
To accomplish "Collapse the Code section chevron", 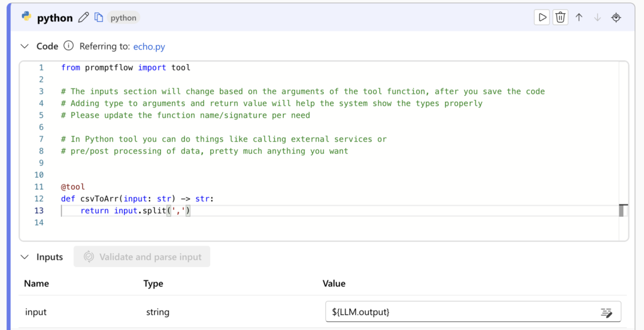I will tap(25, 46).
